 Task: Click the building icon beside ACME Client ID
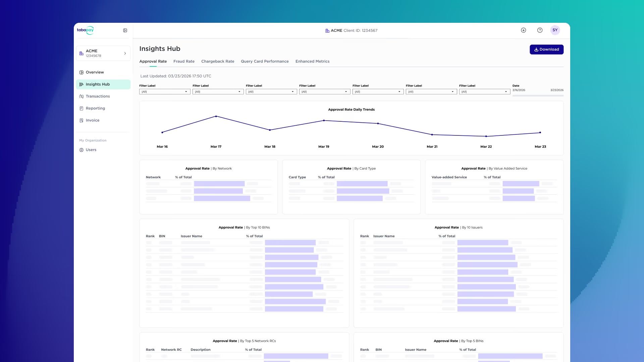327,31
